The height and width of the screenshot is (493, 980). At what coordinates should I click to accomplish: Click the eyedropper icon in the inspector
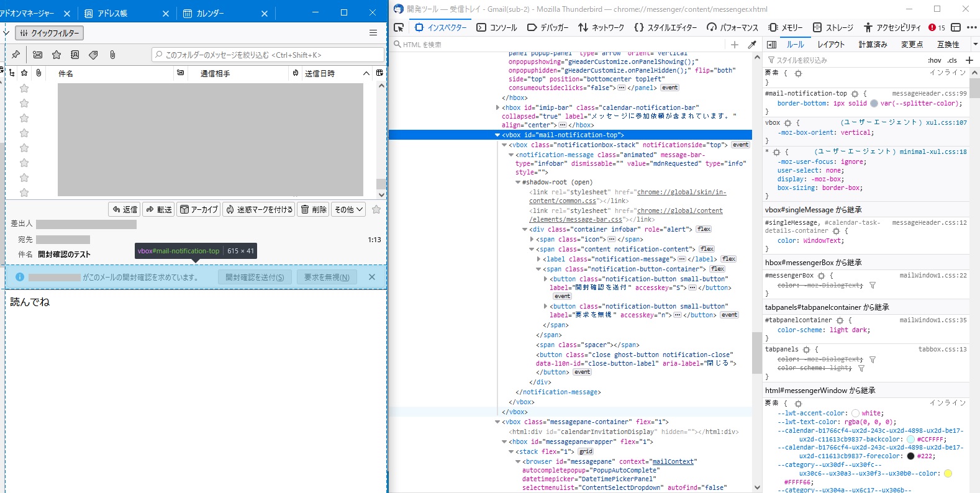click(752, 45)
